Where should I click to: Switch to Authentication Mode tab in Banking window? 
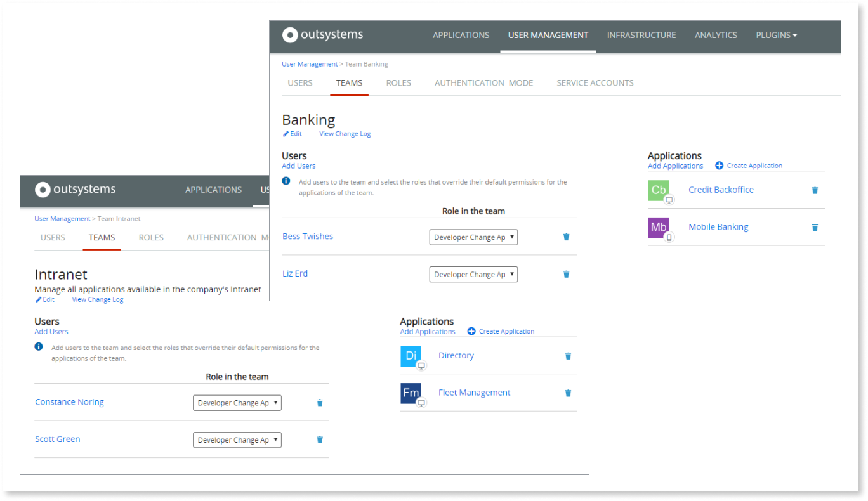pos(484,83)
